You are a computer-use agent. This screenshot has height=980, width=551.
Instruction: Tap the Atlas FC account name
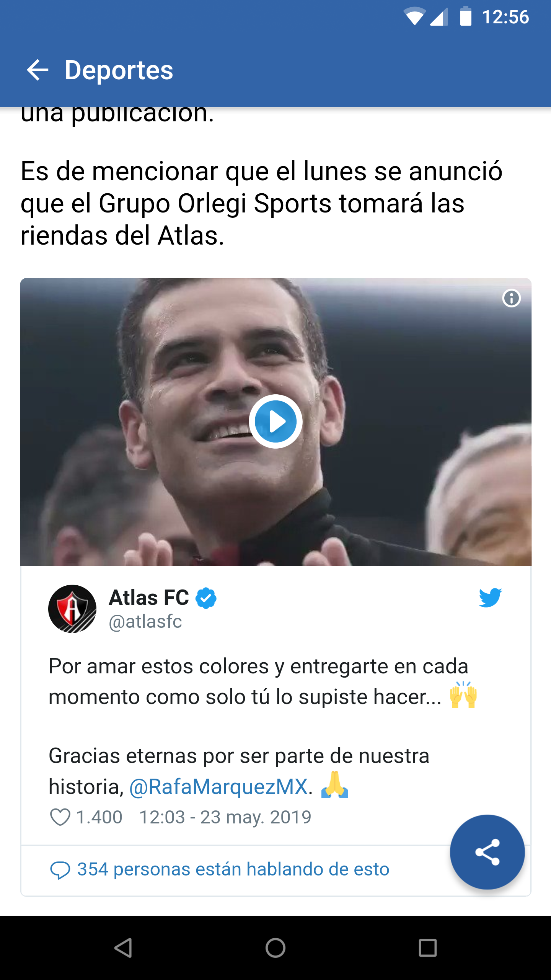[149, 598]
